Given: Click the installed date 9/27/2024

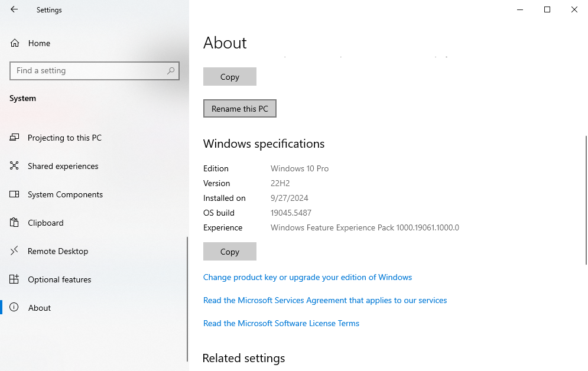Looking at the screenshot, I should pos(290,198).
